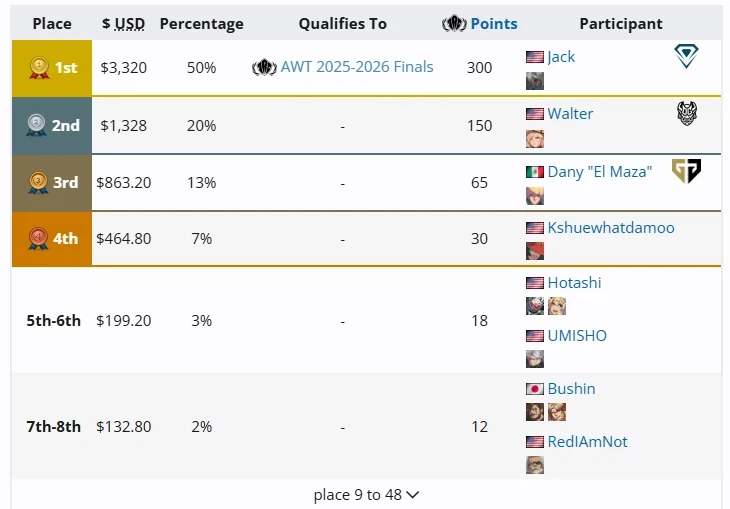
Task: Open the Points header link
Action: [x=494, y=23]
